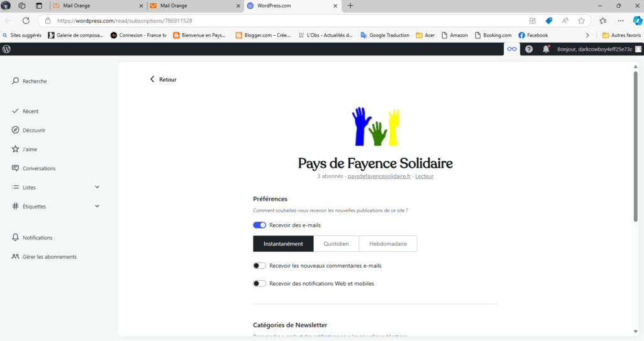Open Découvrir compass icon in sidebar
644x341 pixels.
pyautogui.click(x=16, y=130)
